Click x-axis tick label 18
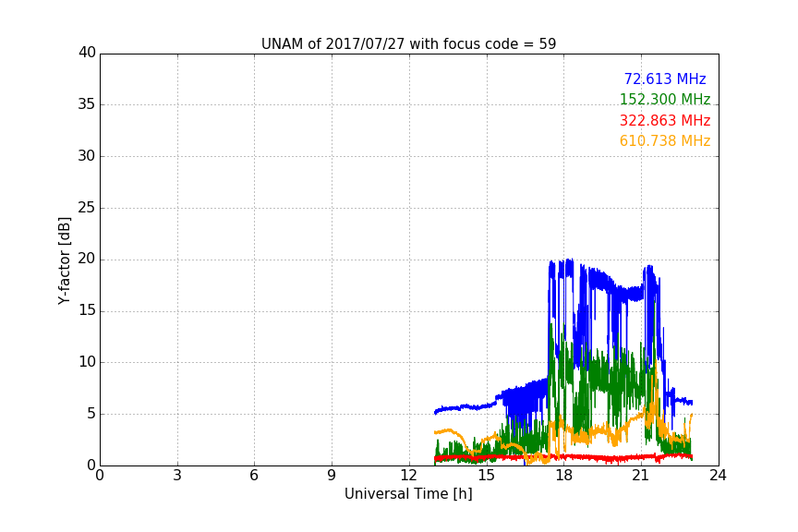The width and height of the screenshot is (798, 532). (564, 476)
